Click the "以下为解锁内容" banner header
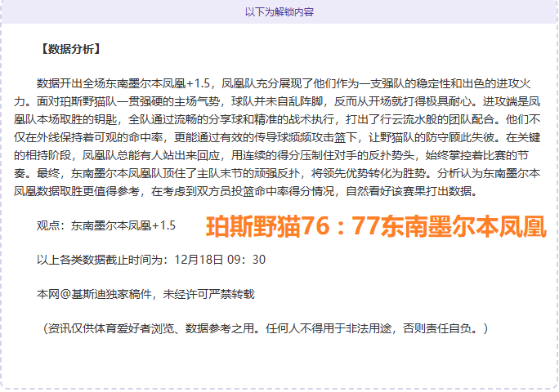Image resolution: width=559 pixels, height=392 pixels. (279, 12)
